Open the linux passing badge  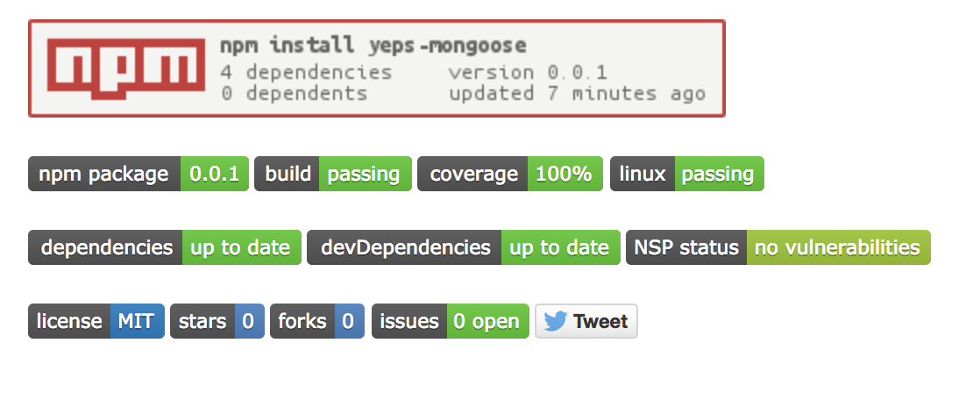click(x=687, y=174)
